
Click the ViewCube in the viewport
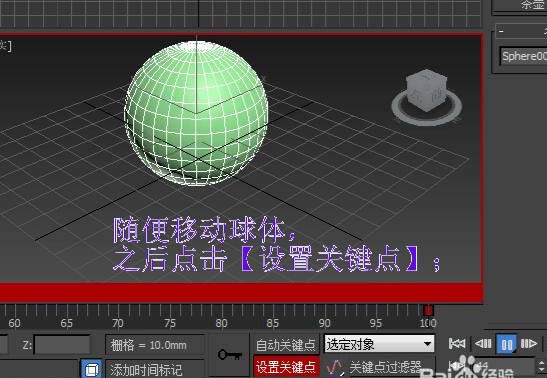(x=427, y=90)
